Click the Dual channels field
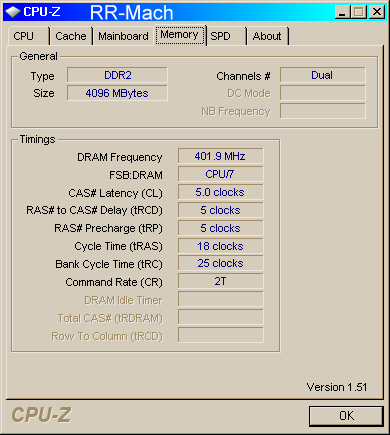 coord(323,75)
